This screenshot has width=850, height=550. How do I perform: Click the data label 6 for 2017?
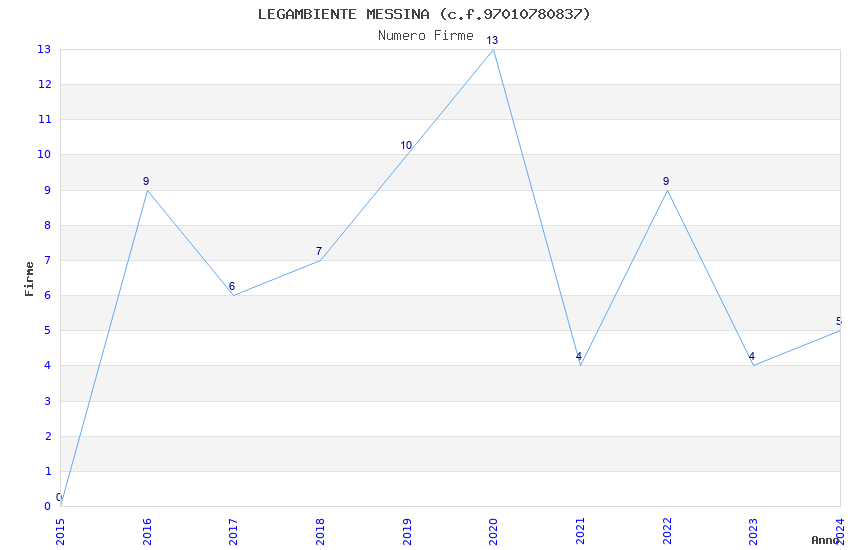[231, 286]
